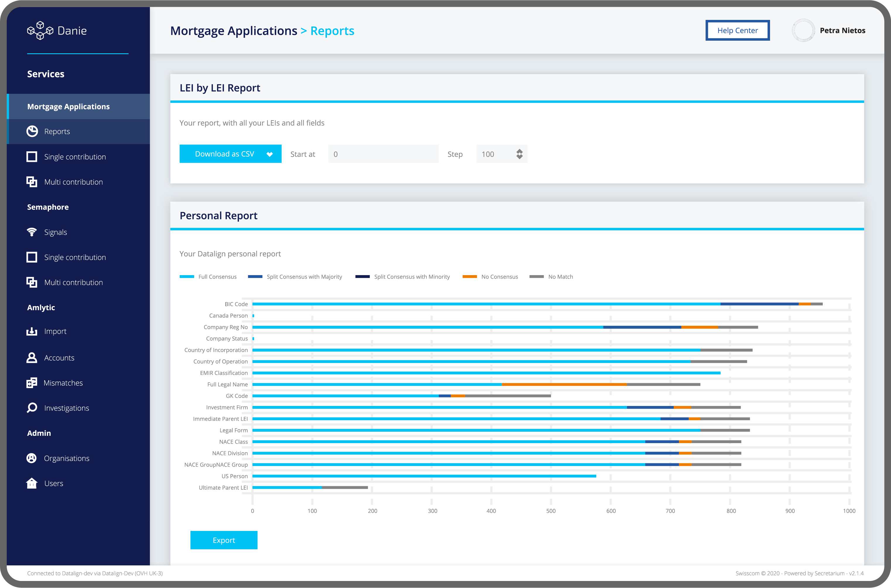Image resolution: width=891 pixels, height=588 pixels.
Task: Click Reports in the breadcrumb
Action: pyautogui.click(x=332, y=31)
